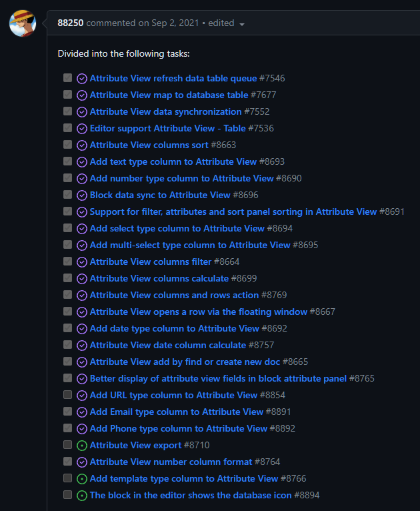The image size is (420, 511).
Task: Click the open-issue icon beside Add template type column
Action: [x=82, y=478]
